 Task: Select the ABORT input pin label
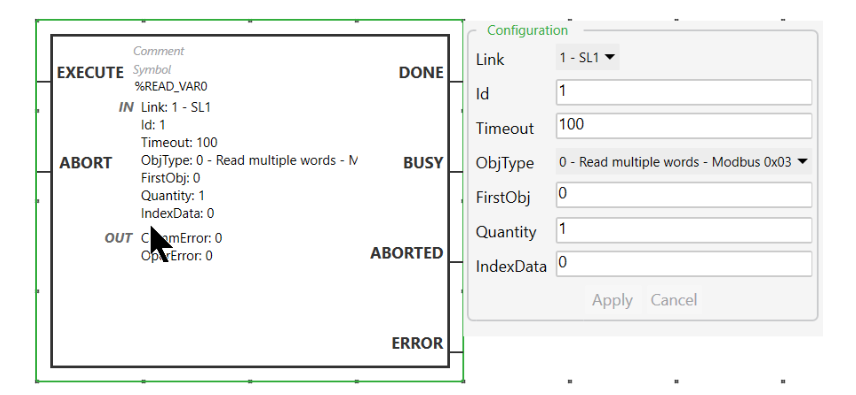pyautogui.click(x=85, y=163)
